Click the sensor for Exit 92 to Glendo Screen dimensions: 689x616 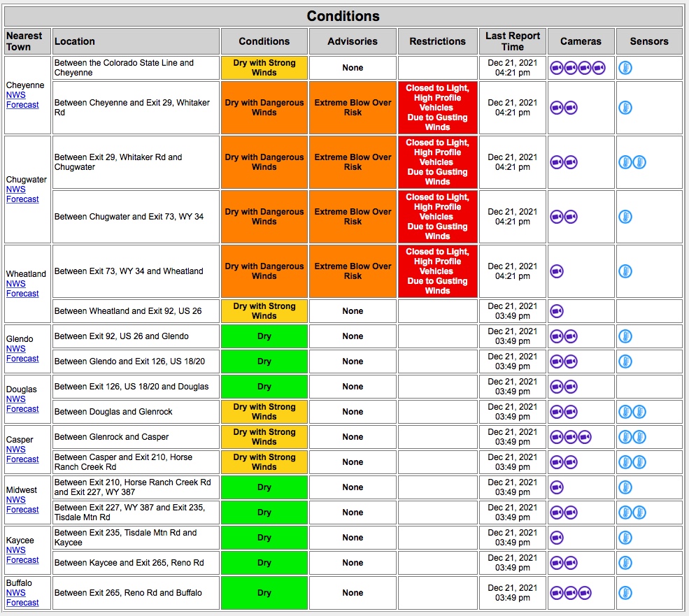click(625, 336)
